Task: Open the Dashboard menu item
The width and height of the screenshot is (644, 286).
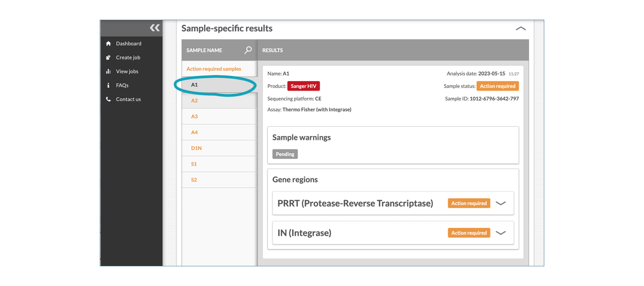Action: (x=129, y=43)
